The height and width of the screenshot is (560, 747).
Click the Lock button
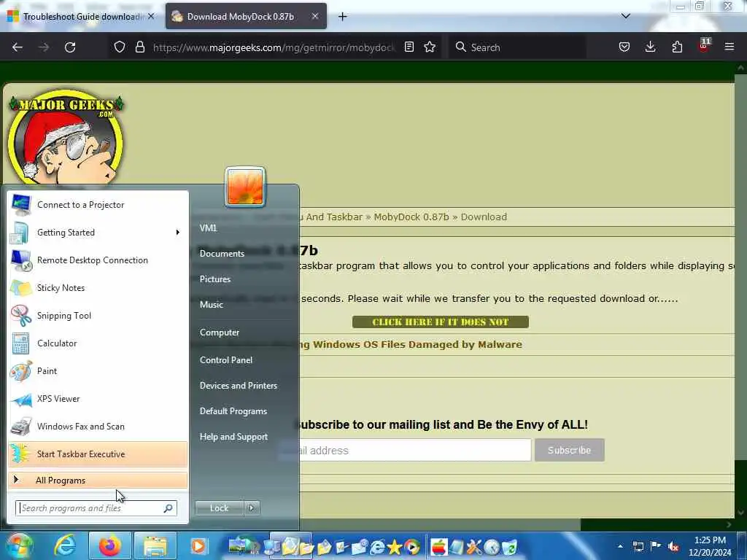pos(219,508)
